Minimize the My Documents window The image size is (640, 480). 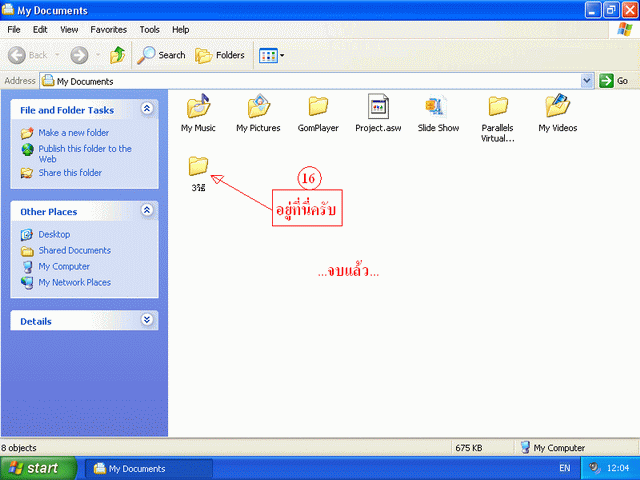pyautogui.click(x=593, y=10)
